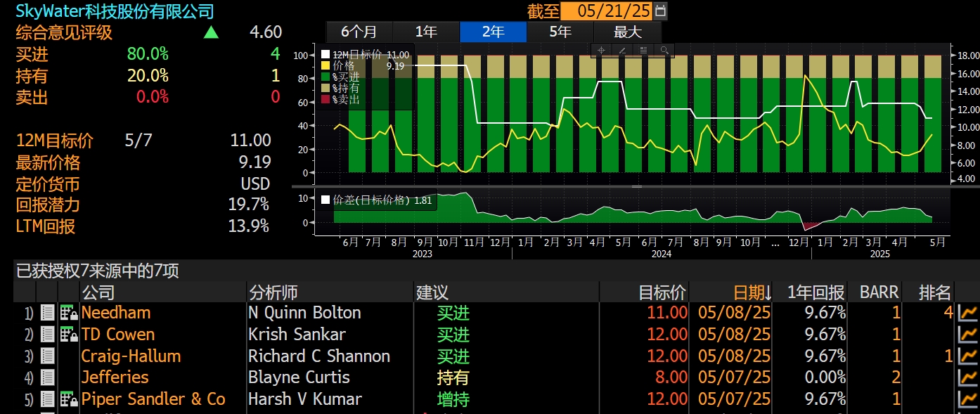Screen dimensions: 980x414
Task: Switch chart range to 5年
Action: 560,32
